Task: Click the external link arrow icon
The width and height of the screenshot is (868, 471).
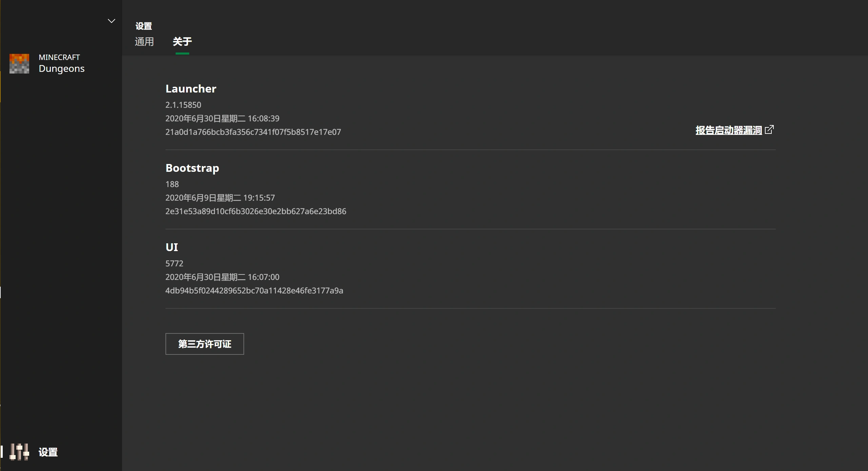Action: pyautogui.click(x=769, y=129)
